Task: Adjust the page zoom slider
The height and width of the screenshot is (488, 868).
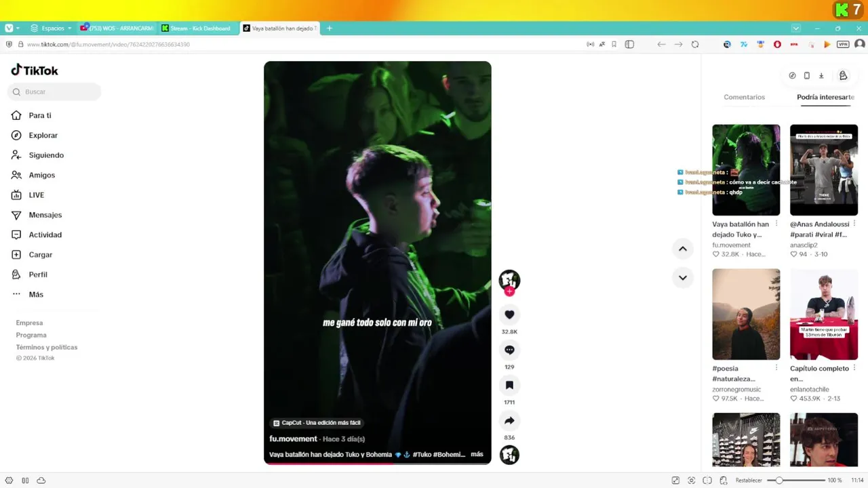Action: click(795, 481)
